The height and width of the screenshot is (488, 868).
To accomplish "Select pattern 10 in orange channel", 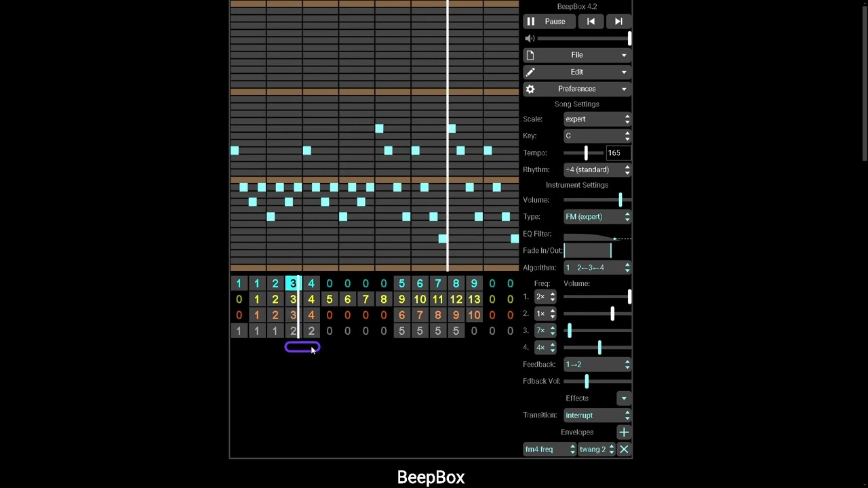I will (474, 315).
